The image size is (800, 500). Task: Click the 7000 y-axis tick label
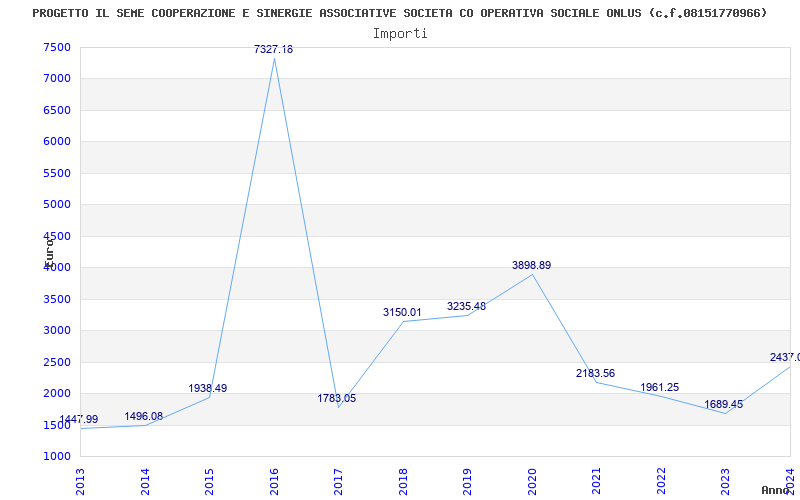[57, 79]
